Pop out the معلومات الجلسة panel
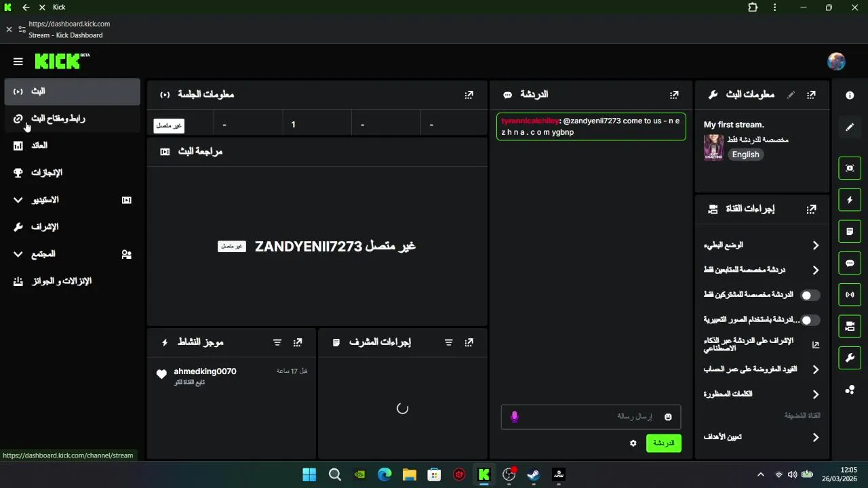The width and height of the screenshot is (868, 488). [469, 95]
